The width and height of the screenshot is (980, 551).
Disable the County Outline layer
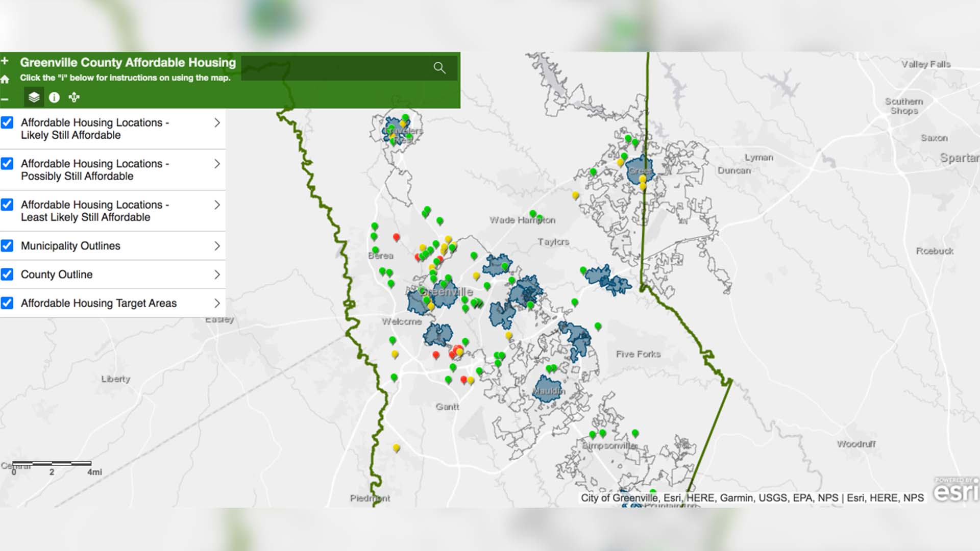(x=7, y=274)
